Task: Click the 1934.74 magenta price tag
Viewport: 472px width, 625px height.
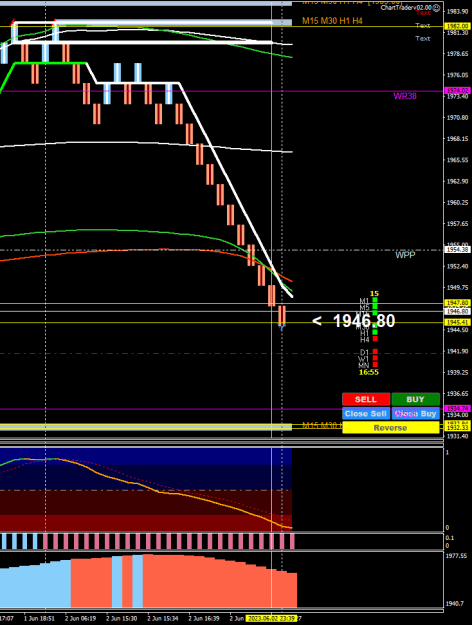Action: [x=458, y=409]
